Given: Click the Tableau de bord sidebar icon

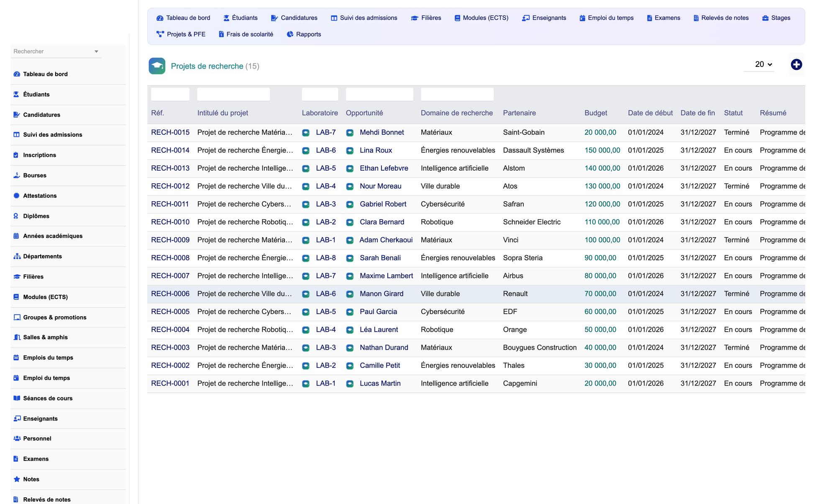Looking at the screenshot, I should coord(17,74).
